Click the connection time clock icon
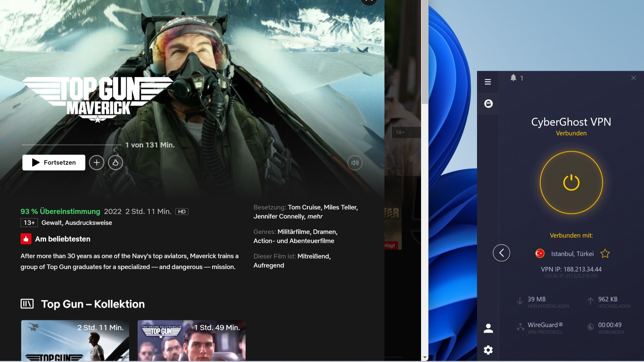This screenshot has width=644, height=362. click(590, 327)
